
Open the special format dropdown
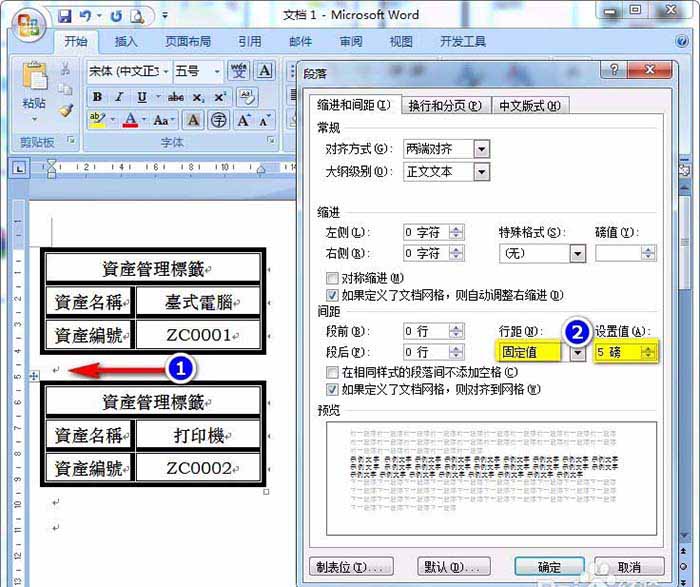click(577, 254)
